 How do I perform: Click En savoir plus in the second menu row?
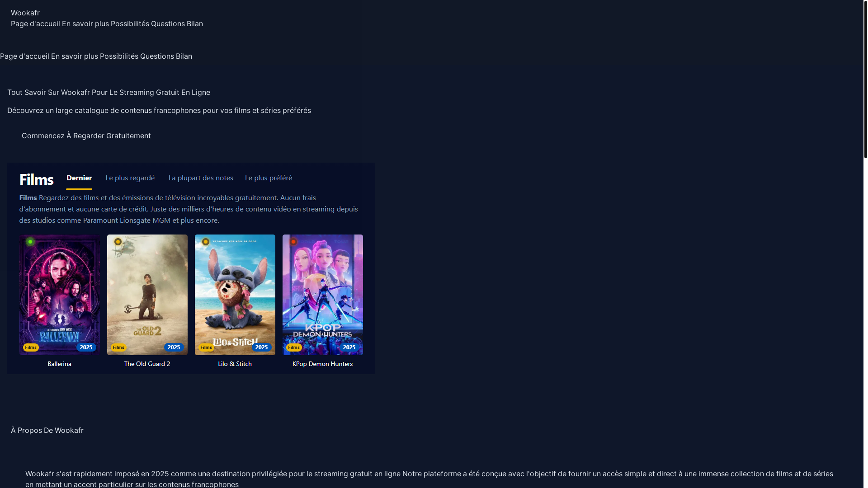75,56
